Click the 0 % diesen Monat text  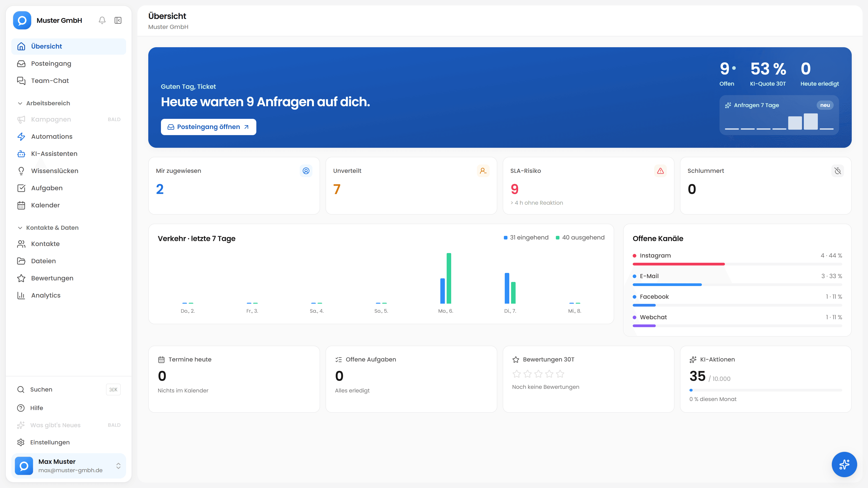click(713, 399)
